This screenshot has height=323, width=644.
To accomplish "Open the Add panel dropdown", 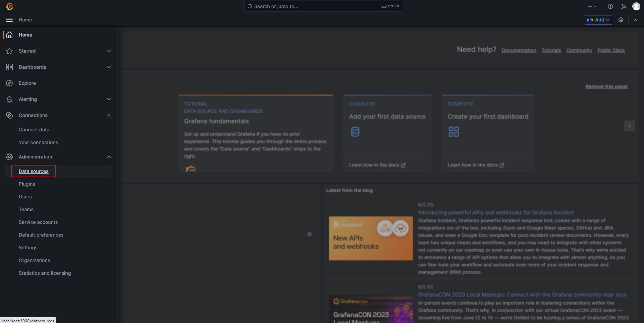I will [x=598, y=20].
